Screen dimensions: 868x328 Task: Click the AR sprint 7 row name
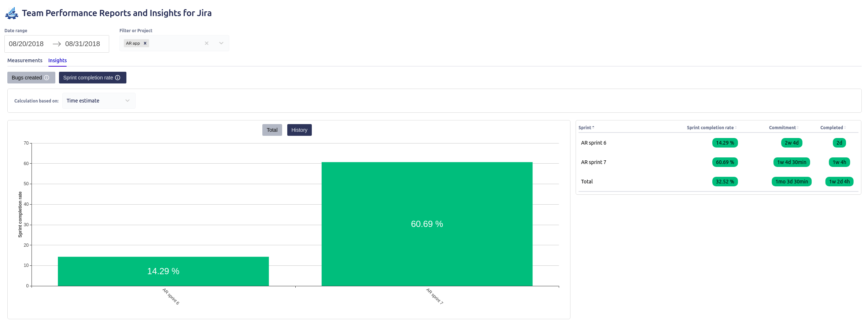(x=594, y=162)
